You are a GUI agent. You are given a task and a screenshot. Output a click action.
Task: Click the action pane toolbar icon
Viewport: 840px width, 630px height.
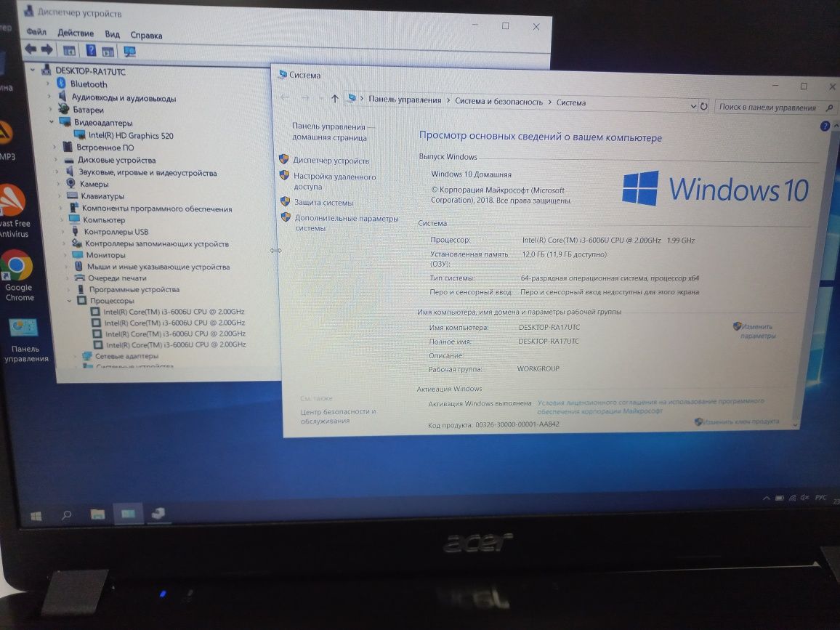pyautogui.click(x=108, y=52)
